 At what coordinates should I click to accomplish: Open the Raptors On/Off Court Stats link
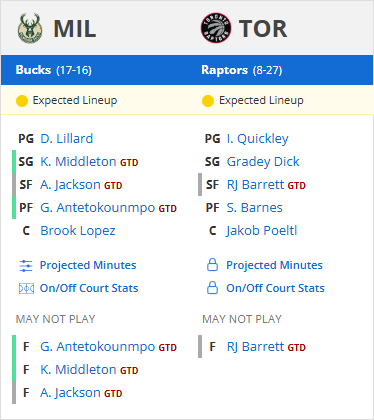coord(275,288)
